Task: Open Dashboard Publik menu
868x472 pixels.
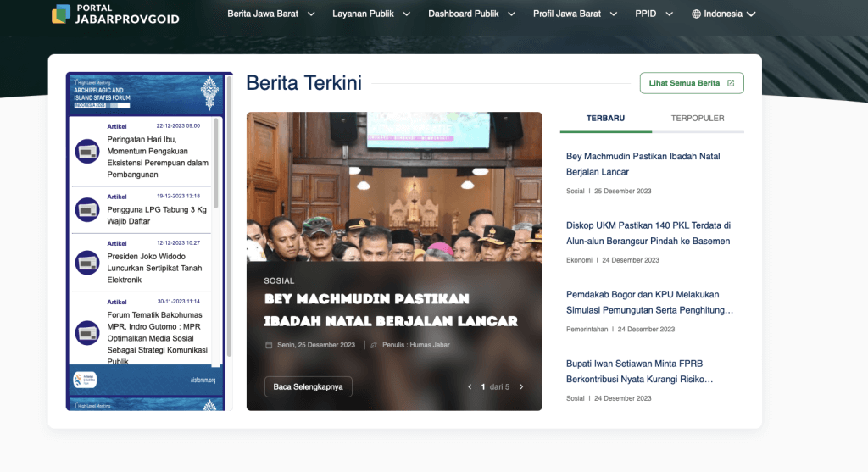Action: 464,14
